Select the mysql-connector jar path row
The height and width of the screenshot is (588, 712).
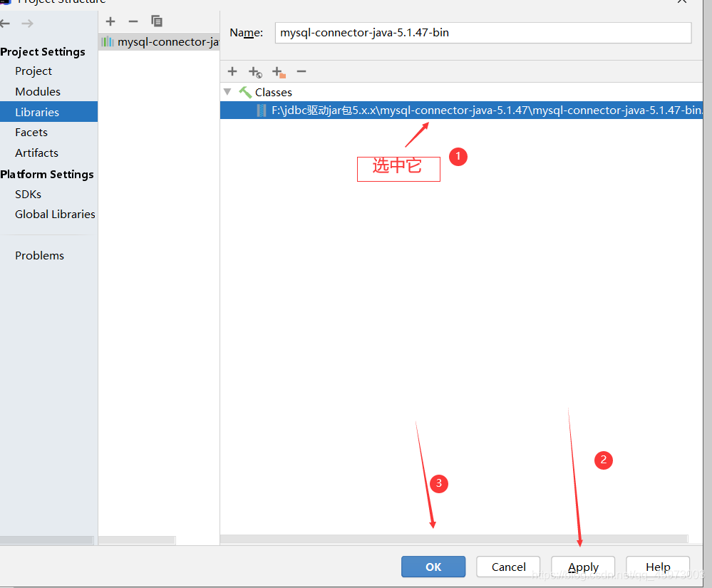[x=461, y=110]
